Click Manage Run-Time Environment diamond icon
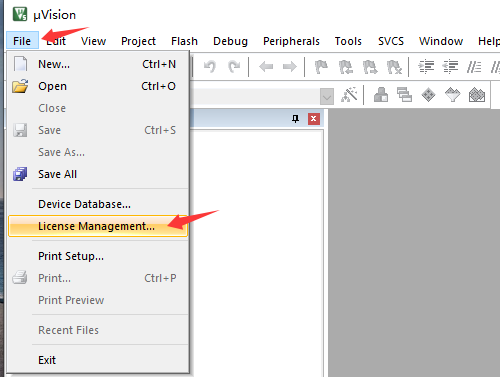 428,95
